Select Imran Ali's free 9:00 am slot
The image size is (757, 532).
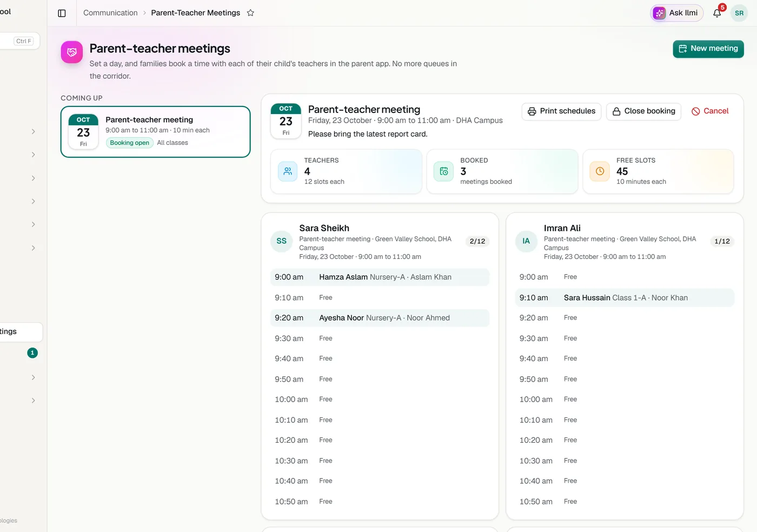tap(625, 277)
